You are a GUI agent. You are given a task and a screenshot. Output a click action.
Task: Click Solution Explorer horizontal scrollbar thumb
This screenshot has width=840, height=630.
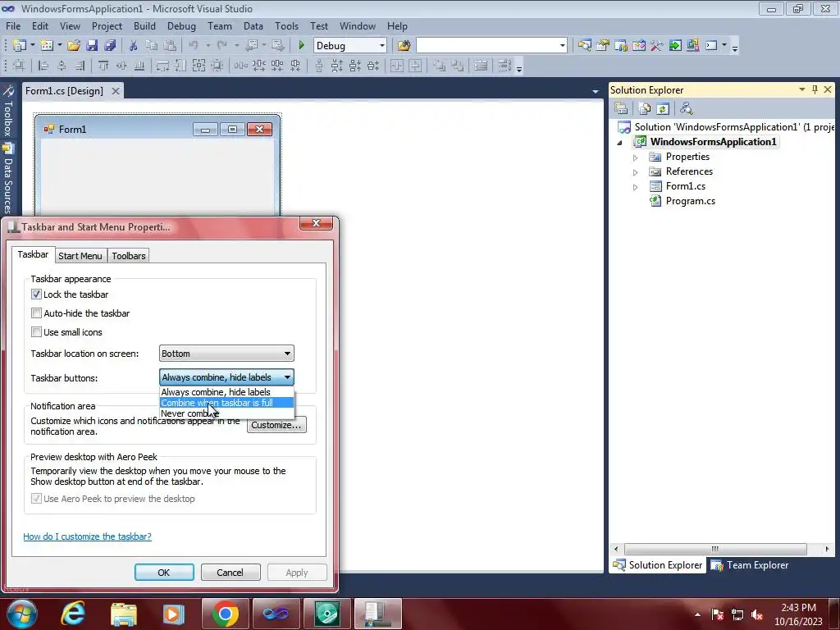pyautogui.click(x=715, y=549)
